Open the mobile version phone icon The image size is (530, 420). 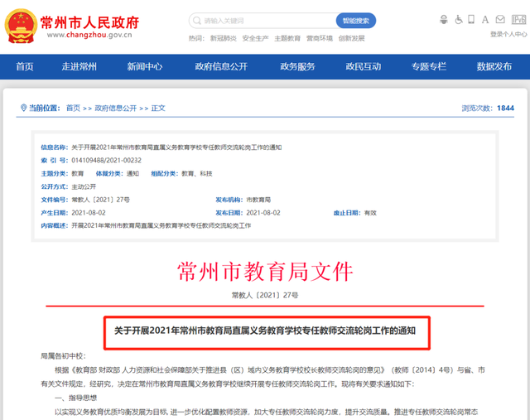pyautogui.click(x=471, y=20)
